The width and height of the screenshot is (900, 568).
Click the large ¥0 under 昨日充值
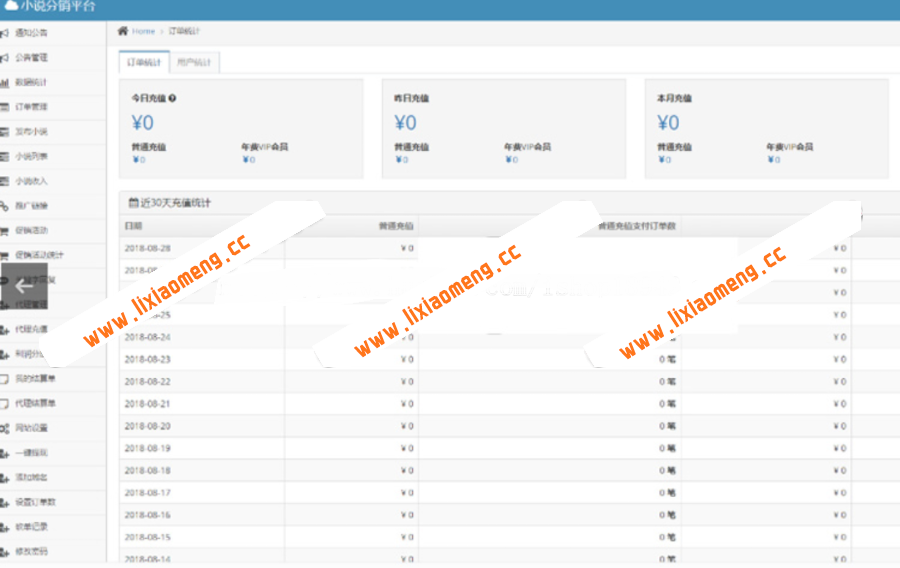[x=405, y=123]
